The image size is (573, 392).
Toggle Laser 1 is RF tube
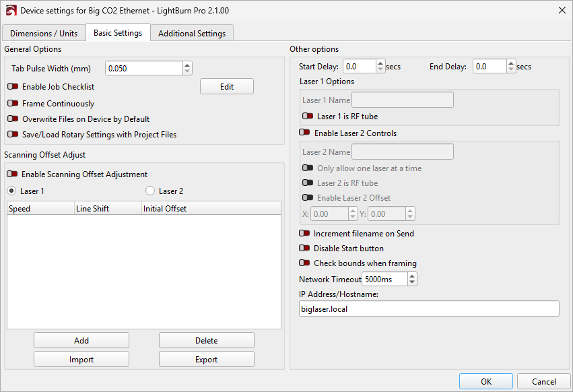[308, 117]
